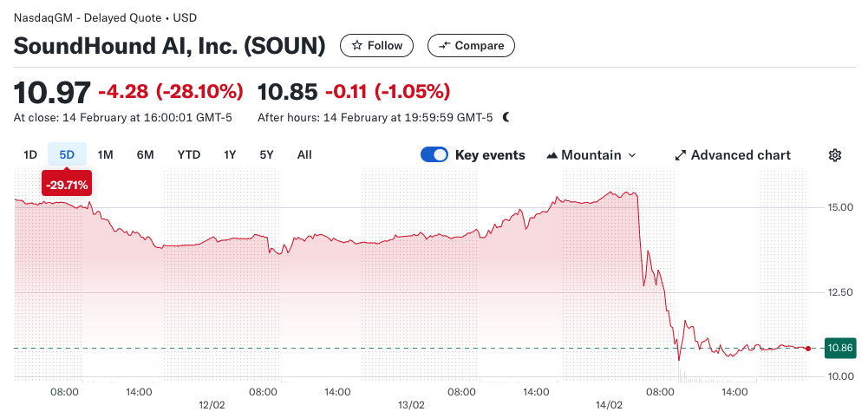The image size is (868, 418).
Task: Select the 1D time range
Action: tap(30, 155)
